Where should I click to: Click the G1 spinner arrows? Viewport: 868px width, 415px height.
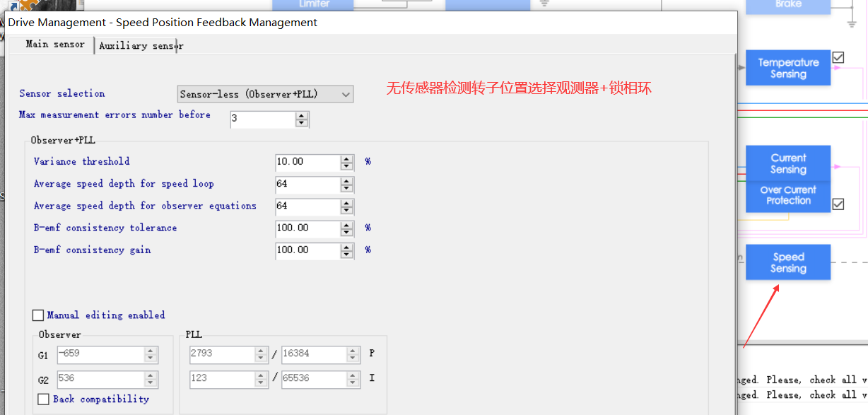coord(151,354)
